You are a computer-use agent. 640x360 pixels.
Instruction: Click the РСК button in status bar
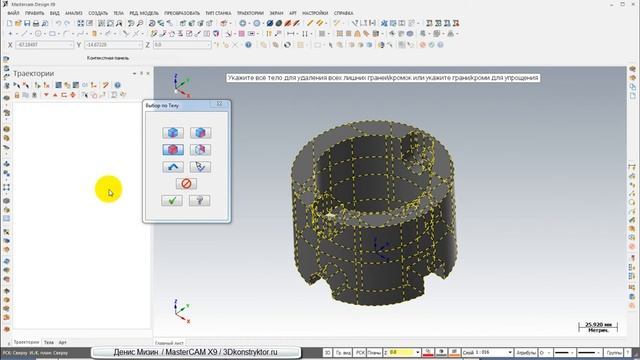[360, 352]
